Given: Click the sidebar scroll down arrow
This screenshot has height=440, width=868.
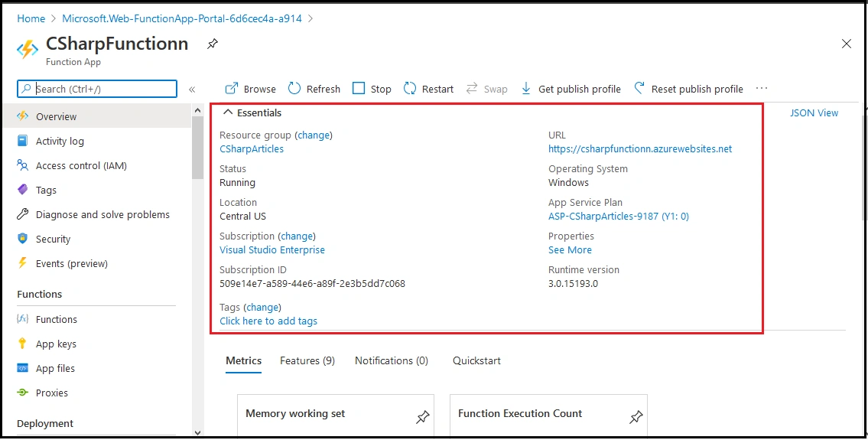Looking at the screenshot, I should tap(197, 432).
